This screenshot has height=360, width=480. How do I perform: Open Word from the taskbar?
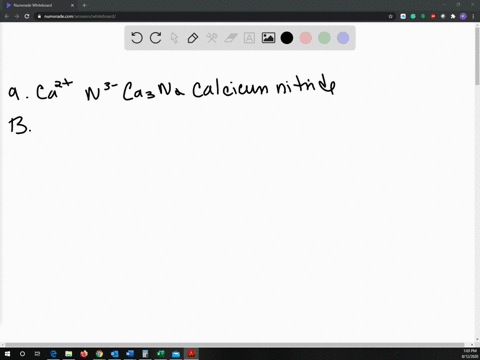click(x=130, y=354)
